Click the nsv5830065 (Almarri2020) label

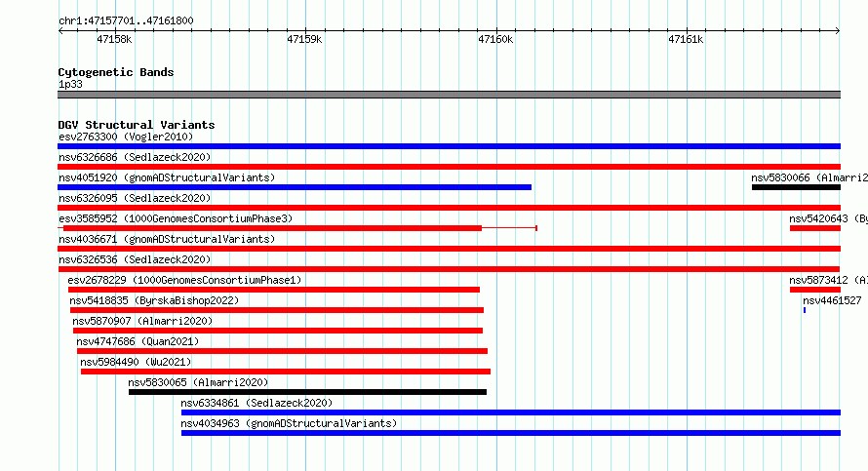click(x=198, y=382)
